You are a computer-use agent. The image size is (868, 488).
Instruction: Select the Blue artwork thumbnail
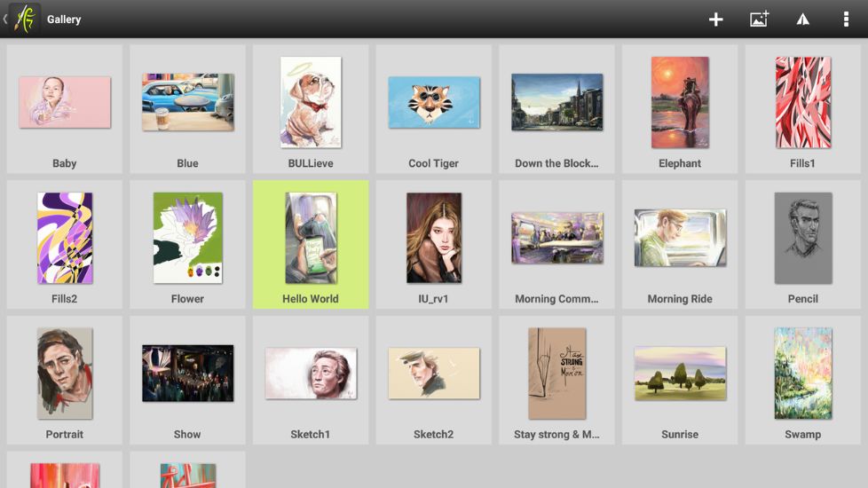pyautogui.click(x=187, y=102)
